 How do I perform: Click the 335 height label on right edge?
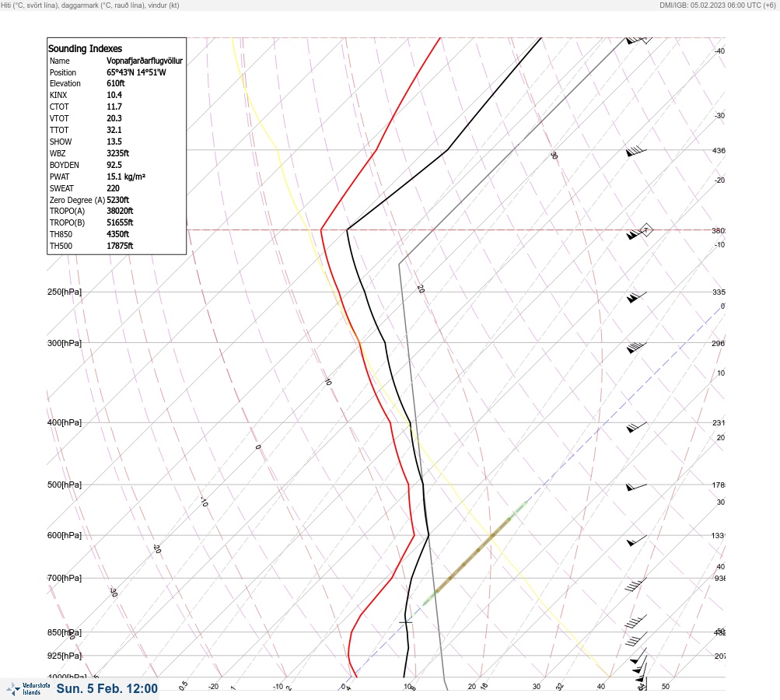pos(719,292)
